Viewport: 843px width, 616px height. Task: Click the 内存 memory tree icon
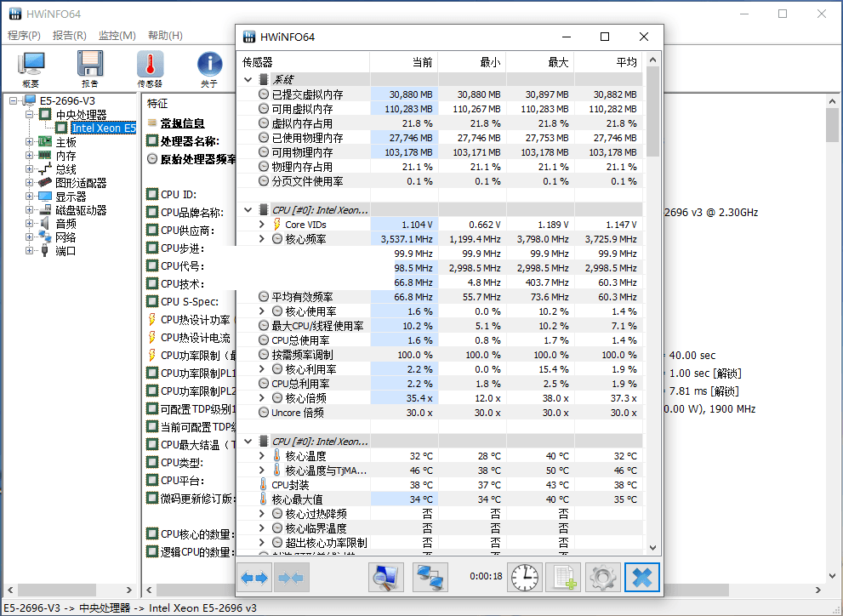pyautogui.click(x=44, y=156)
